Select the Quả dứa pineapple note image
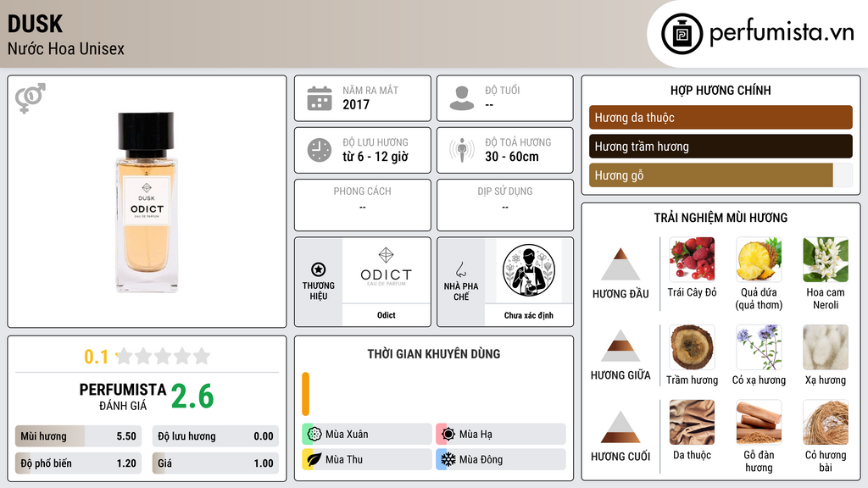 759,259
